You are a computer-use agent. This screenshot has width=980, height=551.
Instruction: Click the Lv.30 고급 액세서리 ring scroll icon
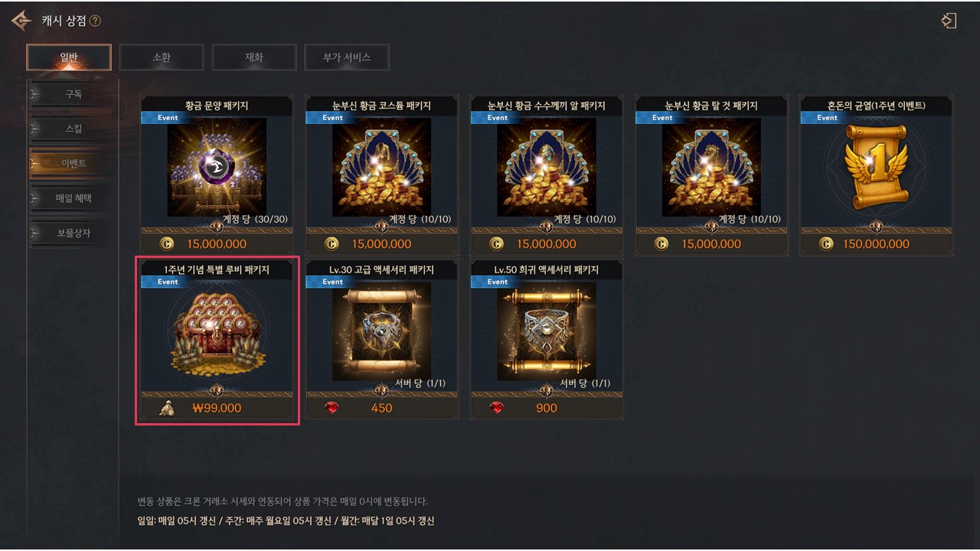381,331
